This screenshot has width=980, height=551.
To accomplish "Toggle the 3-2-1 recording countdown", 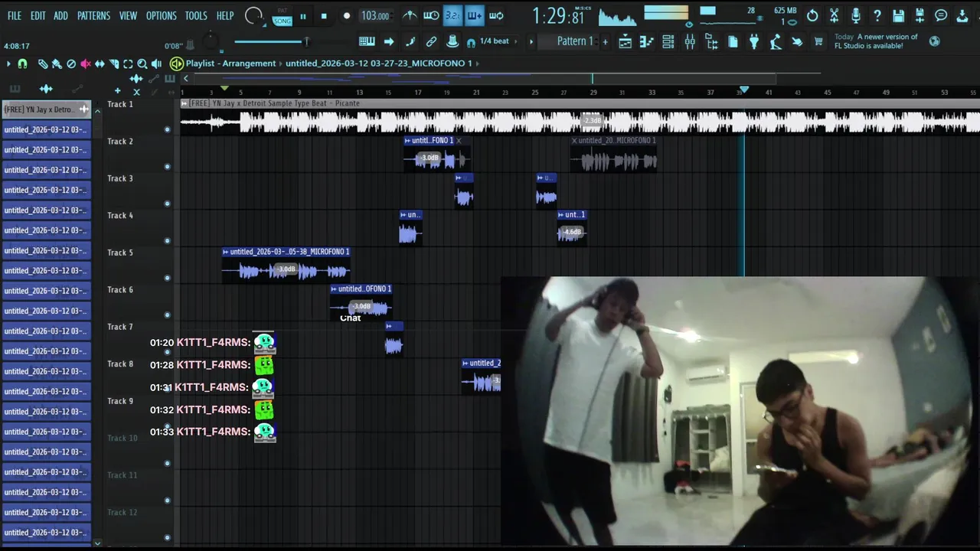I will pos(452,15).
